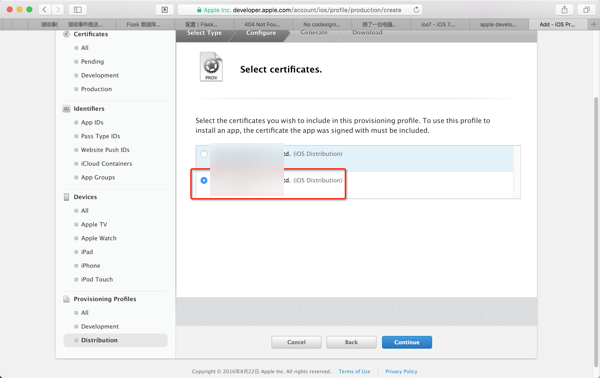This screenshot has width=600, height=378.
Task: Open Distribution provisioning profiles
Action: (x=115, y=341)
